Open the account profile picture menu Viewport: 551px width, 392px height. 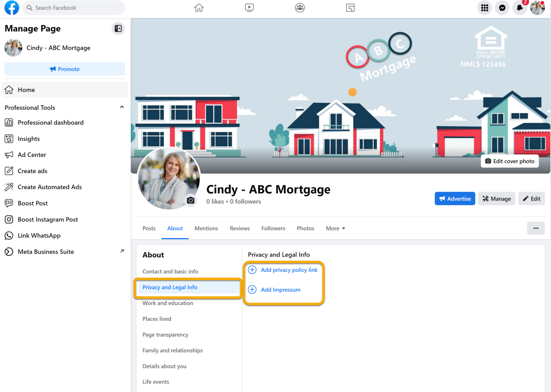[538, 8]
